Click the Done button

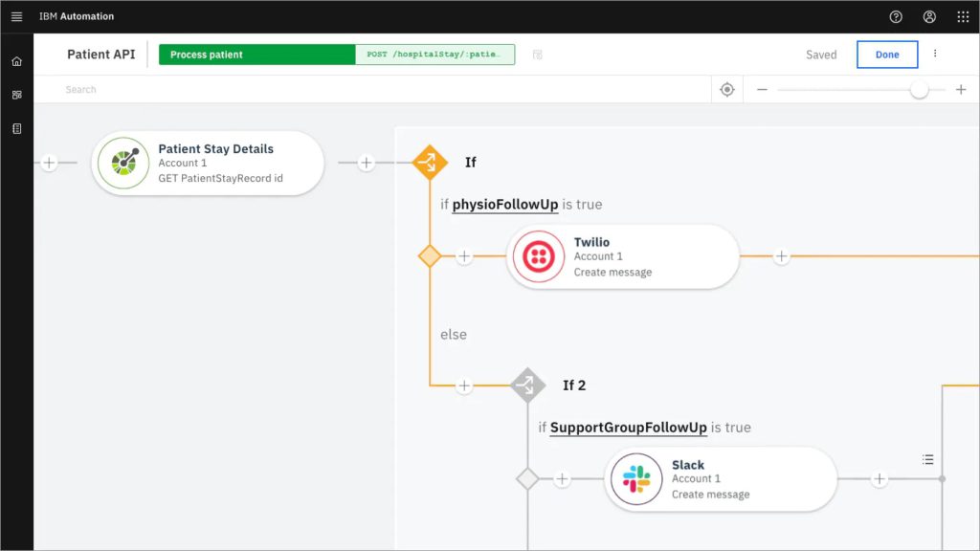pyautogui.click(x=887, y=55)
